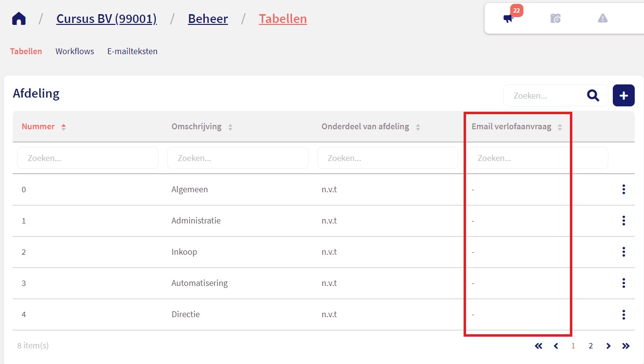Sort by Omschrijving column
644x364 pixels.
click(196, 127)
